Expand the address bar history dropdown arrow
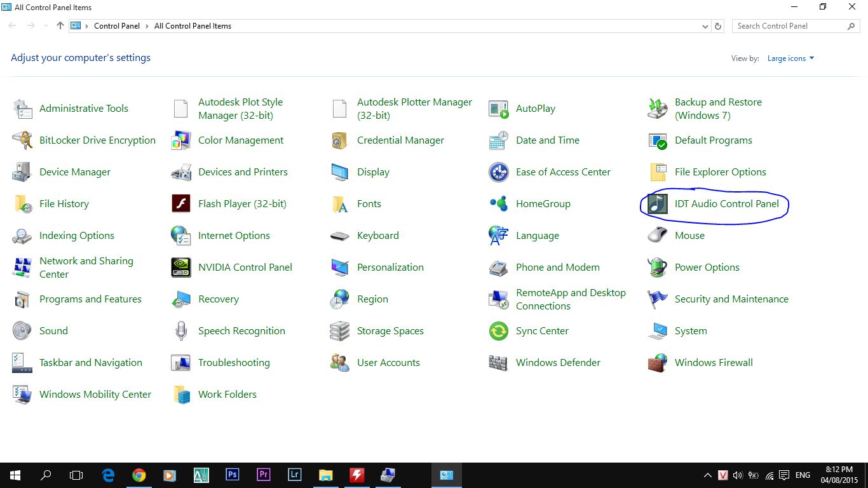 tap(705, 26)
